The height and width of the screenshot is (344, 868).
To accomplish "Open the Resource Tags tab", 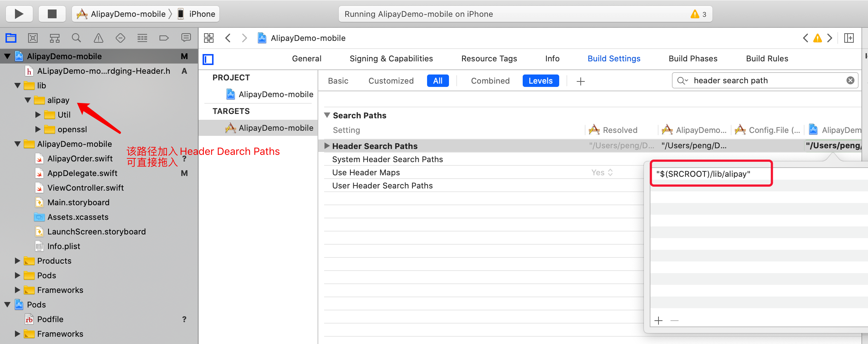I will point(489,58).
